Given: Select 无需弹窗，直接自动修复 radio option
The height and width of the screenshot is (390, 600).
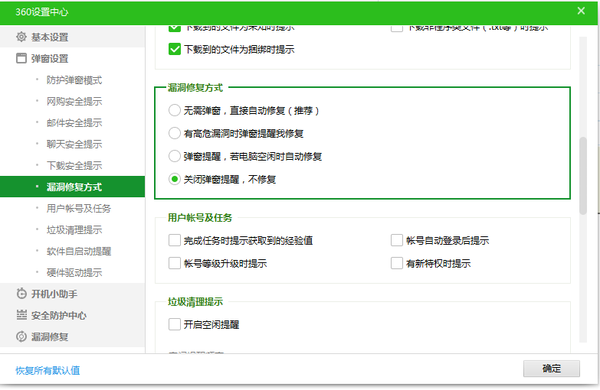Looking at the screenshot, I should pos(174,110).
